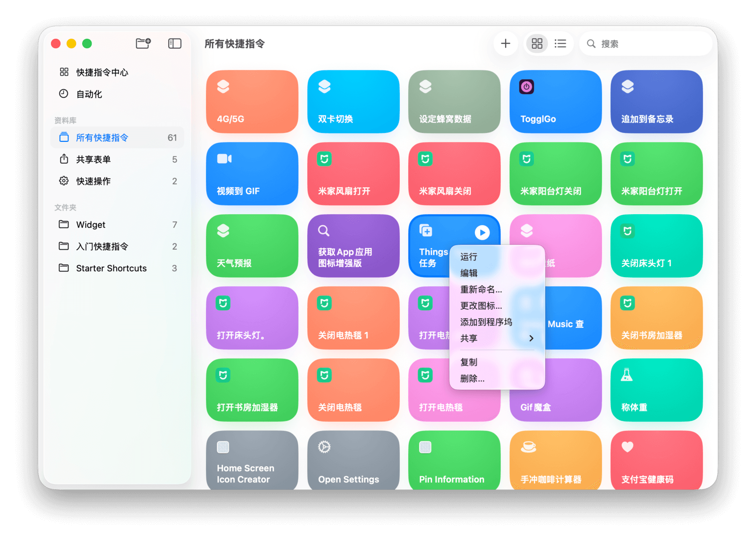Screen dimensions: 756x540
Task: Select 重新命名 in the context menu
Action: click(x=481, y=289)
